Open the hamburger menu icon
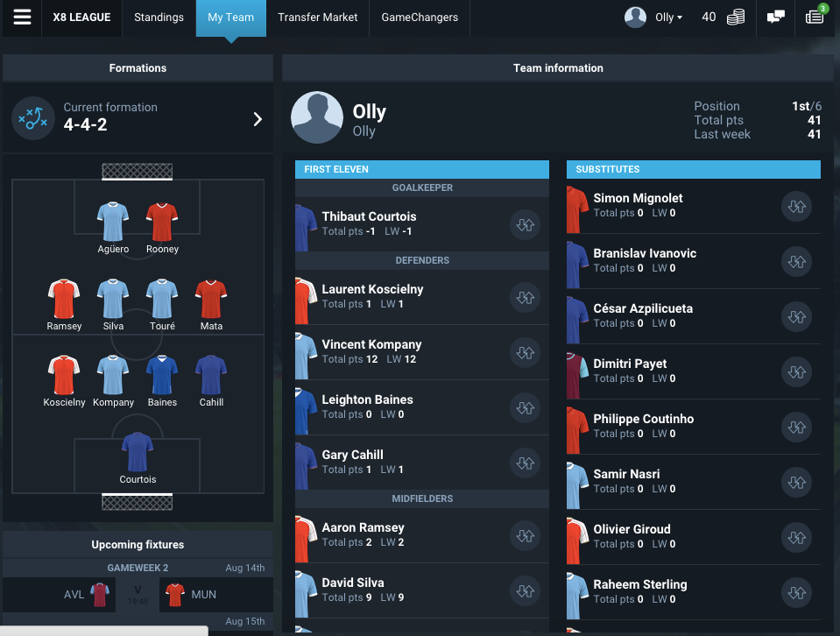This screenshot has height=636, width=840. click(22, 18)
